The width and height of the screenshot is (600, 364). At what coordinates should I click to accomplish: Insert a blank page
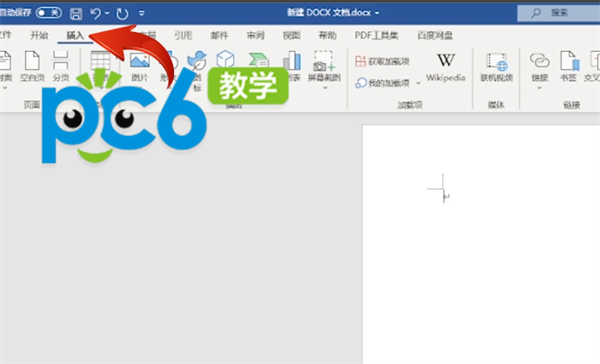point(32,66)
